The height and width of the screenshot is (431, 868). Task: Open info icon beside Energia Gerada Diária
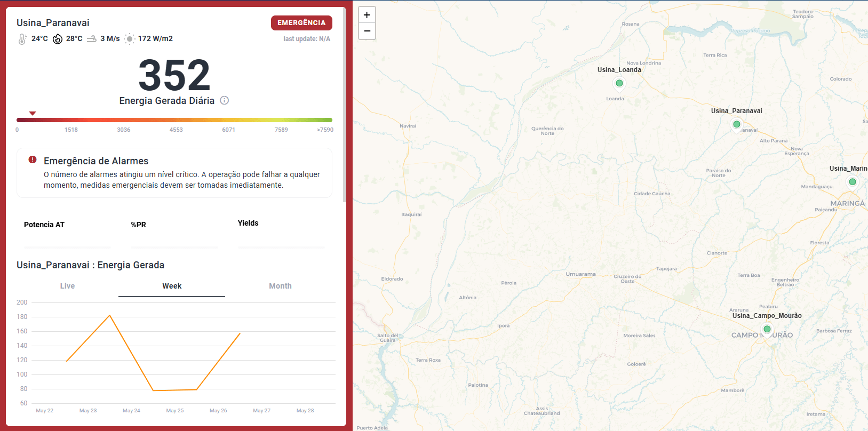pos(225,100)
